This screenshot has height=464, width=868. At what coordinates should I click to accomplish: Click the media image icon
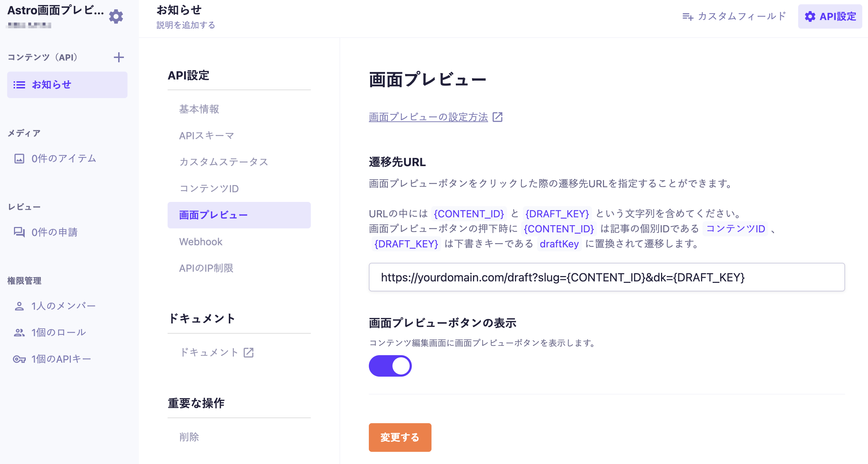click(x=19, y=159)
